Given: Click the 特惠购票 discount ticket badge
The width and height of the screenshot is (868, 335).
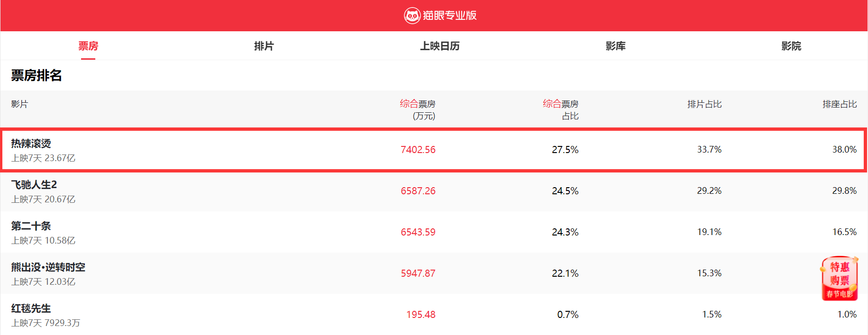Looking at the screenshot, I should click(x=840, y=279).
